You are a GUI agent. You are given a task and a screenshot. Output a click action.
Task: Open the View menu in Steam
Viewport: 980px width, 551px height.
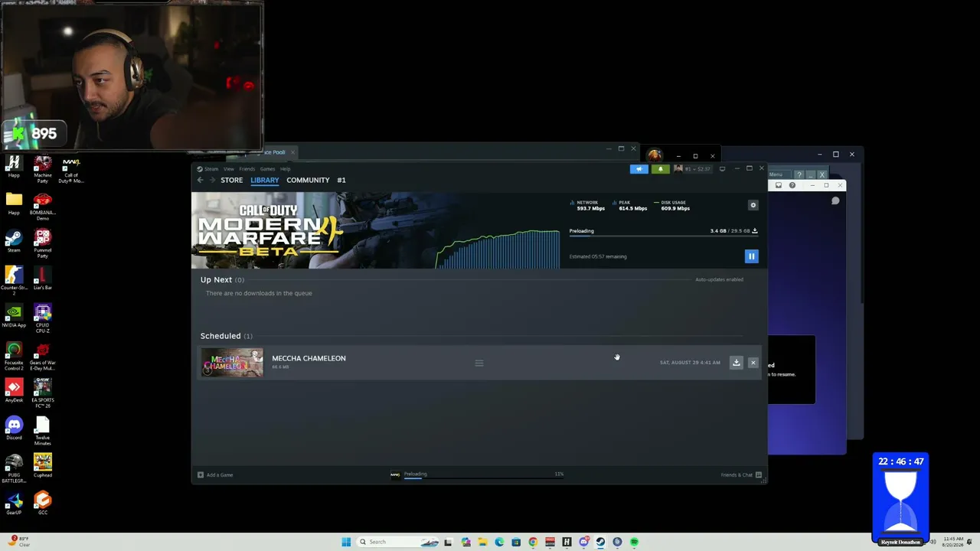229,169
